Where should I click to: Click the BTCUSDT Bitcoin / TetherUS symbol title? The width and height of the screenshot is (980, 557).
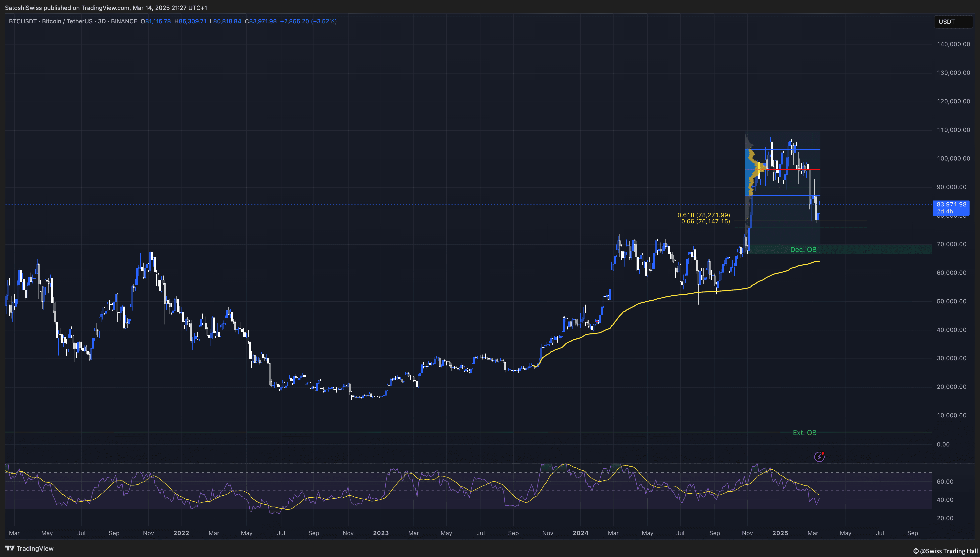click(x=73, y=21)
